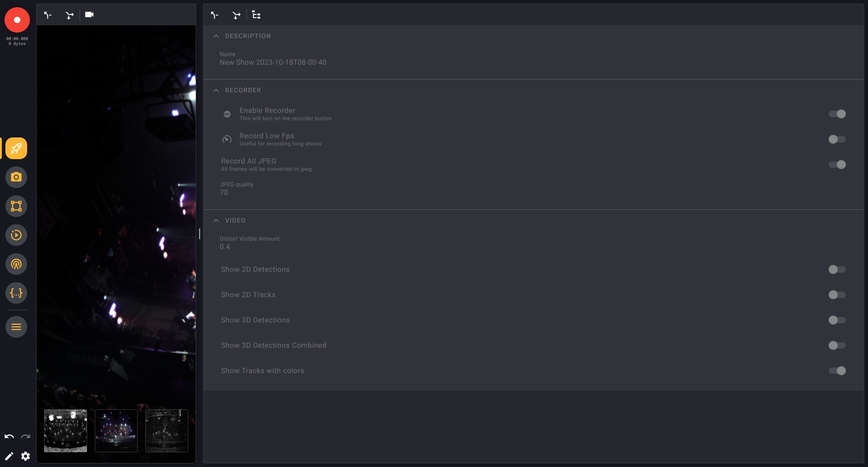
Task: Turn on Show 2D Detections
Action: (837, 269)
